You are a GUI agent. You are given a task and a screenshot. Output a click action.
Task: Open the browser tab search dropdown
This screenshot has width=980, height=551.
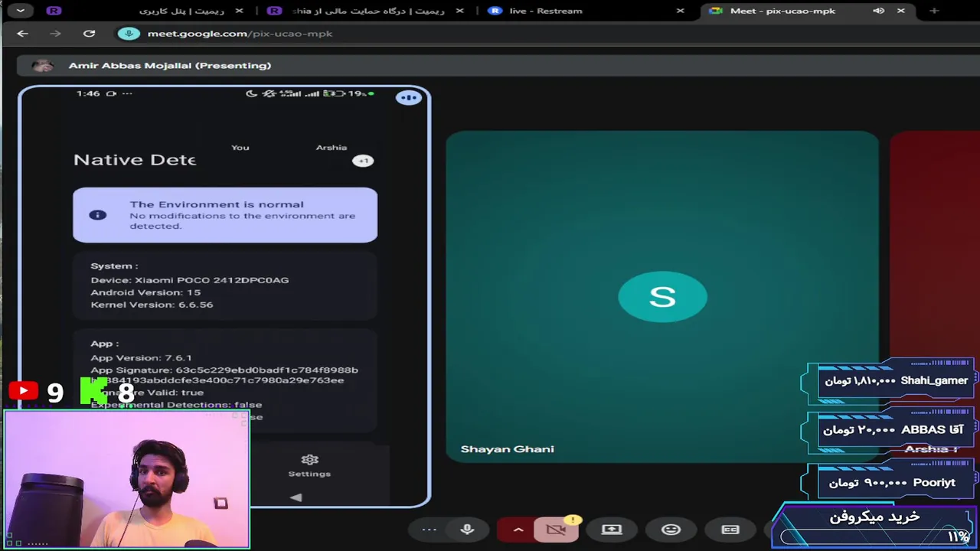tap(20, 11)
